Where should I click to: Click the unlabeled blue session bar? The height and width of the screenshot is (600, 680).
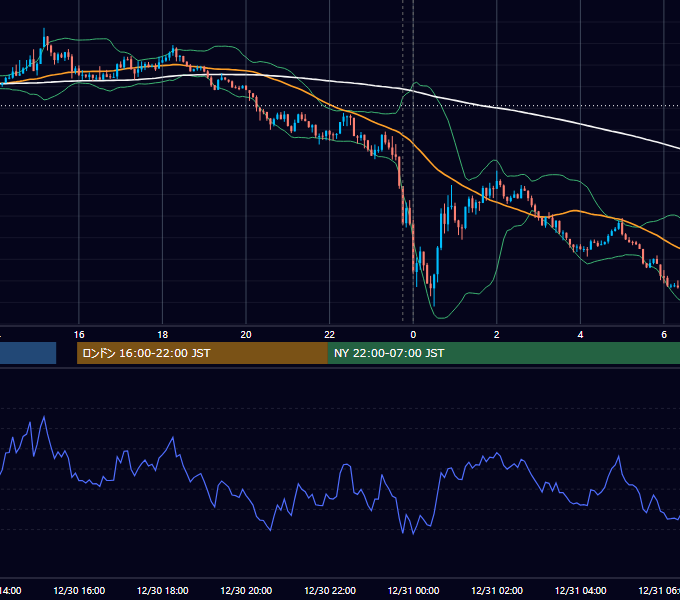[x=28, y=353]
